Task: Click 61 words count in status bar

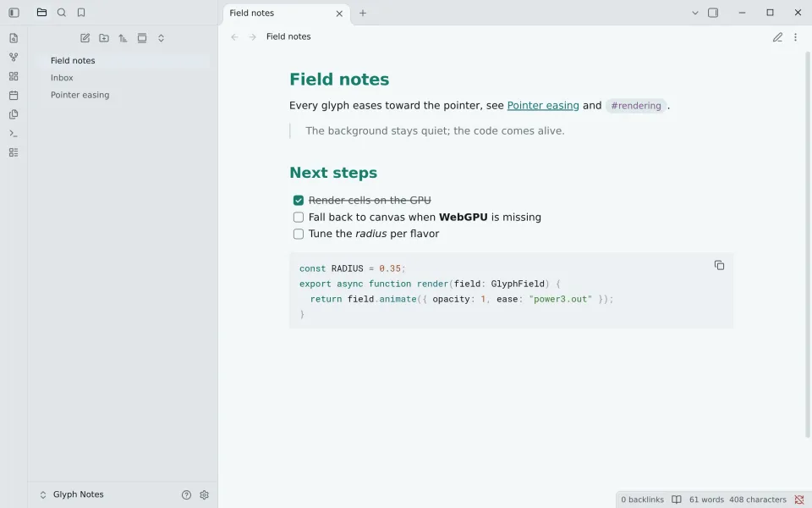Action: (x=706, y=500)
